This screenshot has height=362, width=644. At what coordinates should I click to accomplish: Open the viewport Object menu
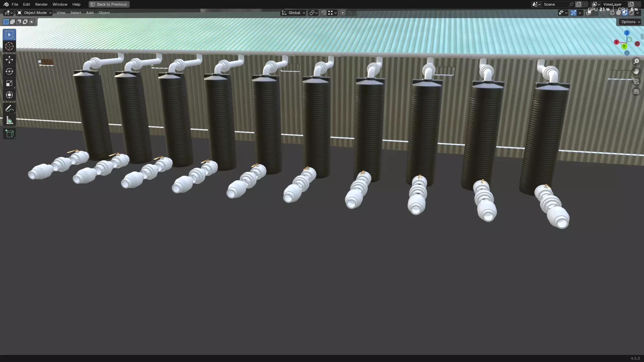[104, 13]
